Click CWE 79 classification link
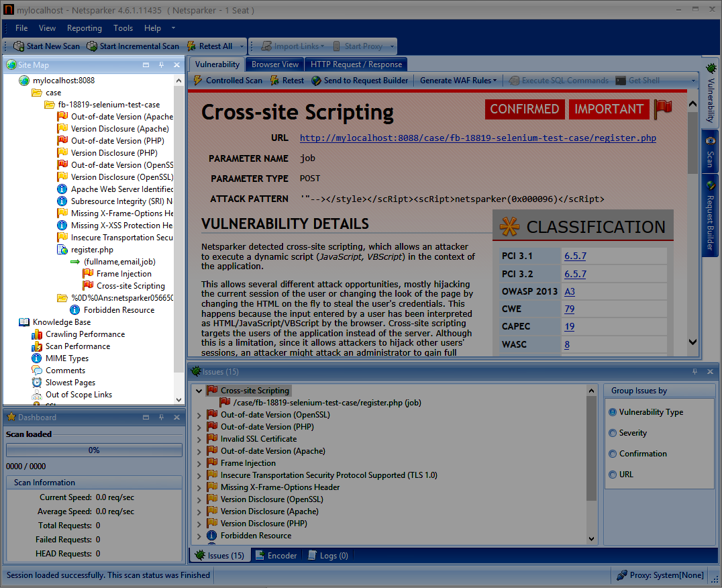 (x=569, y=309)
